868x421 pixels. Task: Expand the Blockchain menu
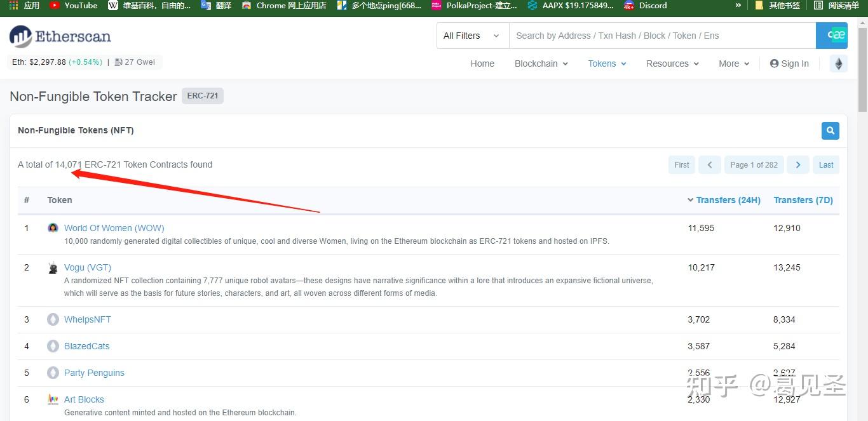click(x=541, y=63)
